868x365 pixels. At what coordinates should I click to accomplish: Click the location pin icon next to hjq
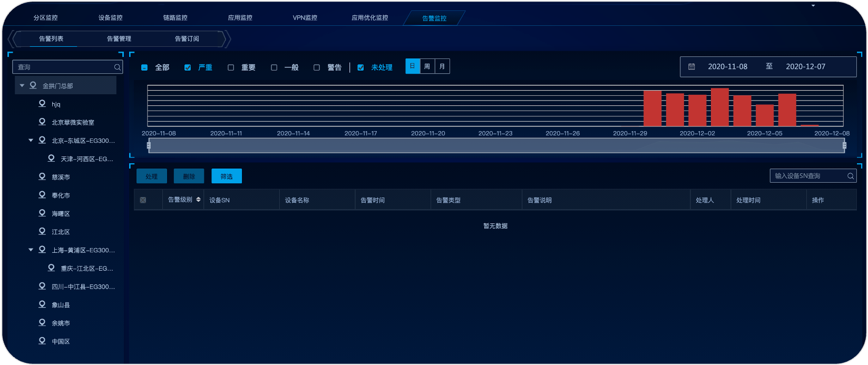click(42, 104)
